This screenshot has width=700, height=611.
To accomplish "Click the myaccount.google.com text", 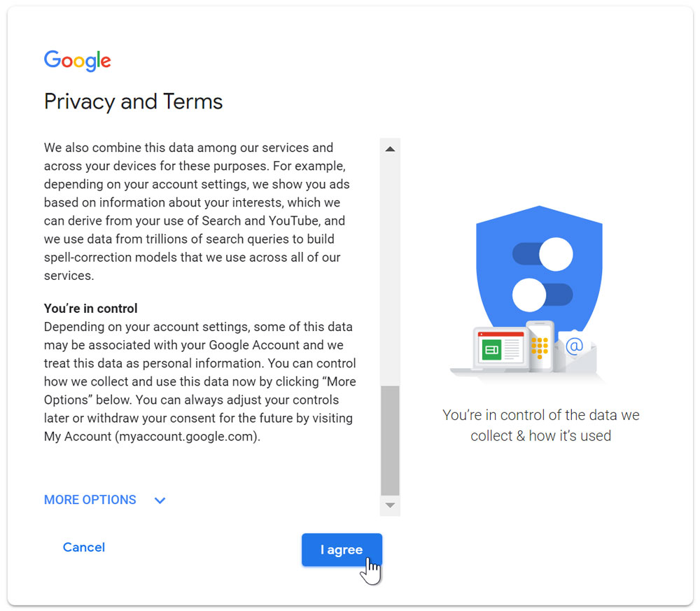I will coord(188,437).
